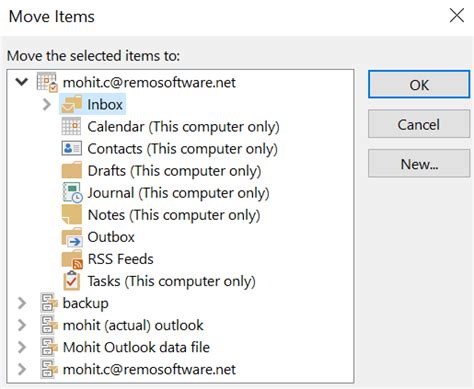Select the Inbox folder label

105,104
